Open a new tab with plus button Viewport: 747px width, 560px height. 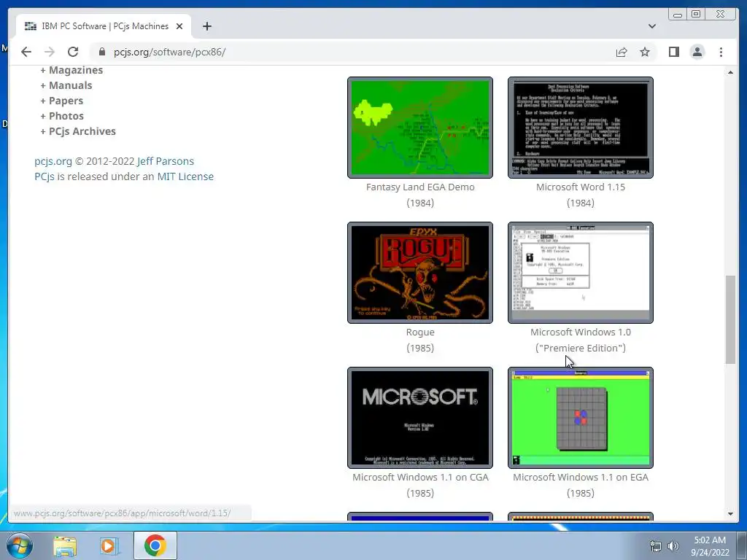(206, 26)
